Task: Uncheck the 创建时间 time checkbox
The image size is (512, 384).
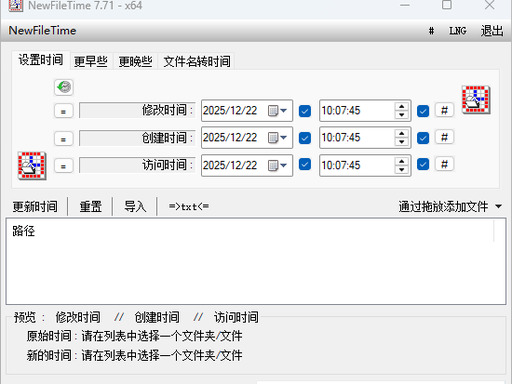Action: pos(423,138)
